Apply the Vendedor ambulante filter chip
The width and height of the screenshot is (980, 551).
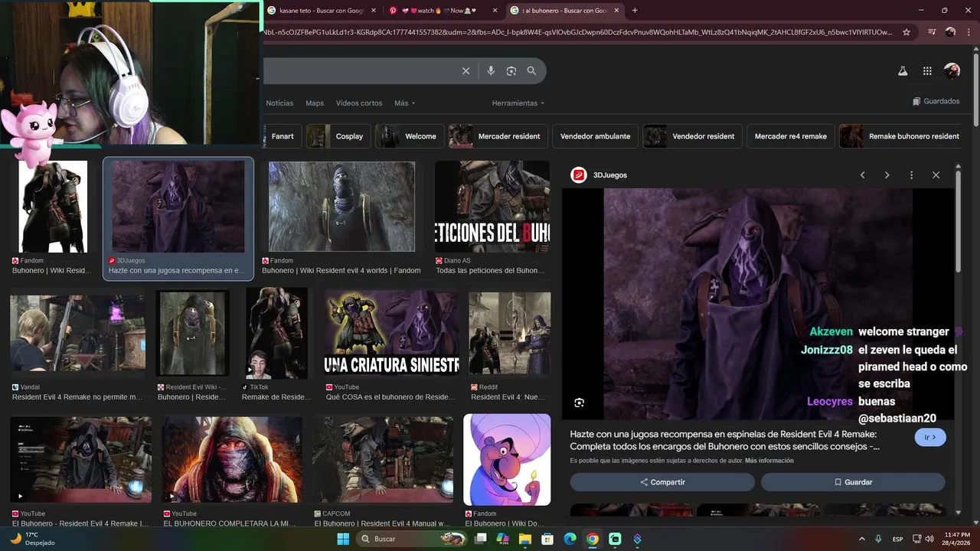(596, 136)
